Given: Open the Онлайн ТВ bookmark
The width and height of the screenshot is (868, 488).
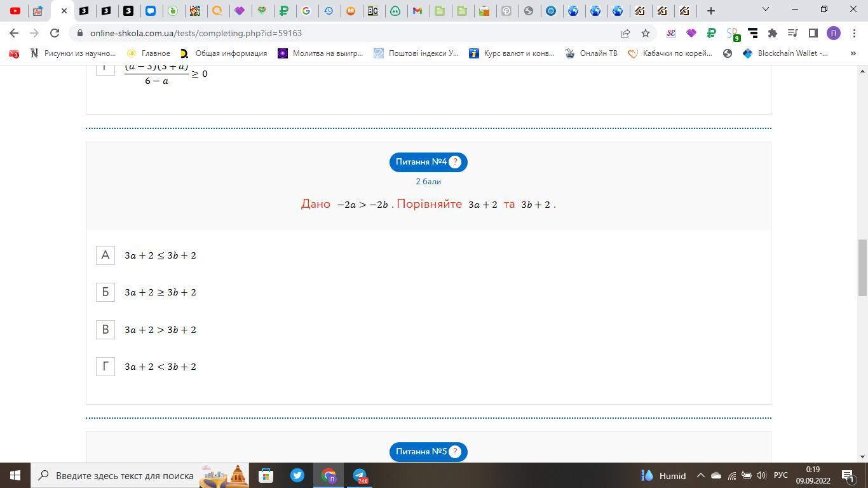Looking at the screenshot, I should pos(591,53).
